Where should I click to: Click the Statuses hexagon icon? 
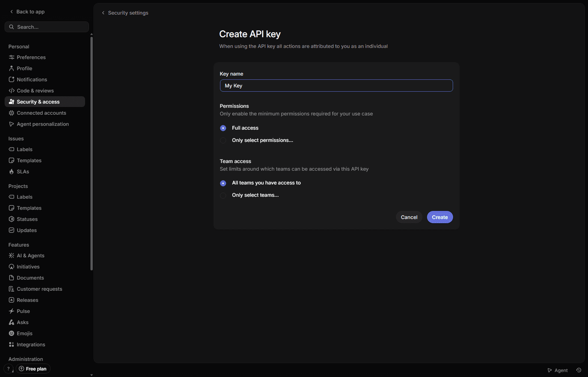click(x=12, y=219)
